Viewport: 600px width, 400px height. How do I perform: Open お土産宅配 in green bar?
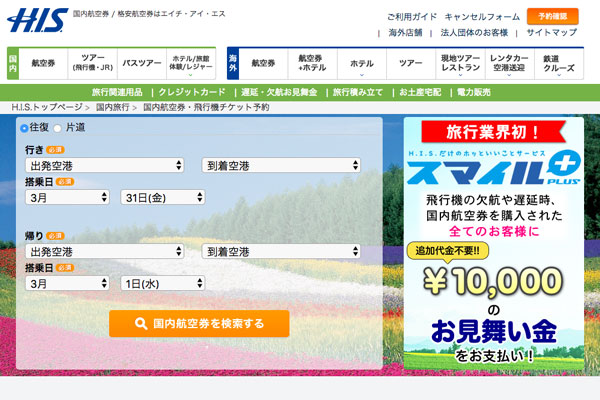point(420,92)
